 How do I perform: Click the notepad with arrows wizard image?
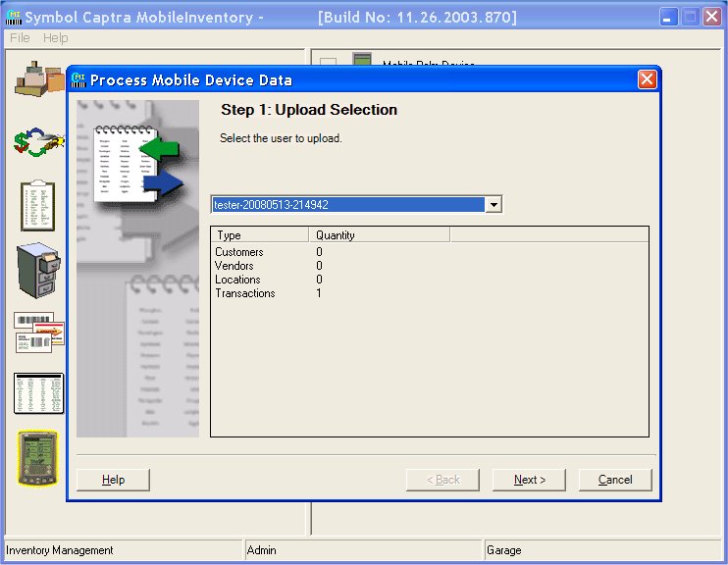click(138, 269)
